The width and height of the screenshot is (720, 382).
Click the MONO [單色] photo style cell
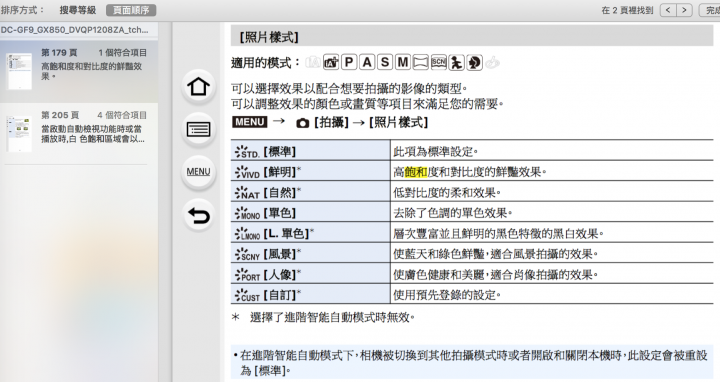(310, 213)
